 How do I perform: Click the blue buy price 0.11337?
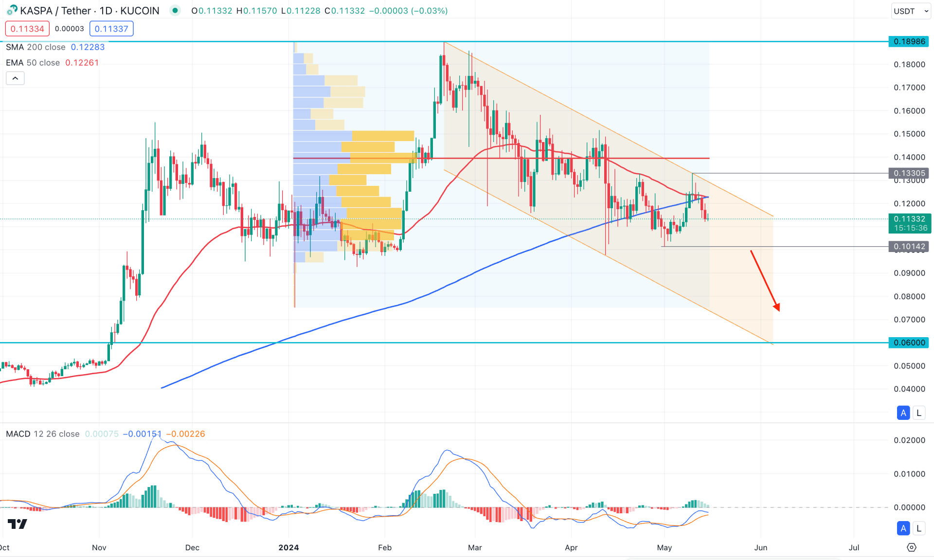pyautogui.click(x=111, y=29)
